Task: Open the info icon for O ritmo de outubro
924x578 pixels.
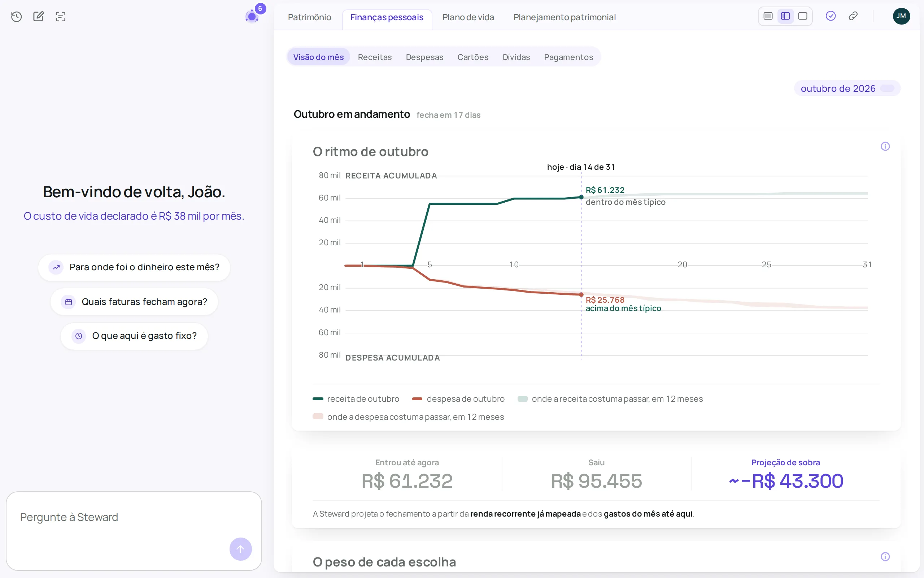Action: pos(885,146)
